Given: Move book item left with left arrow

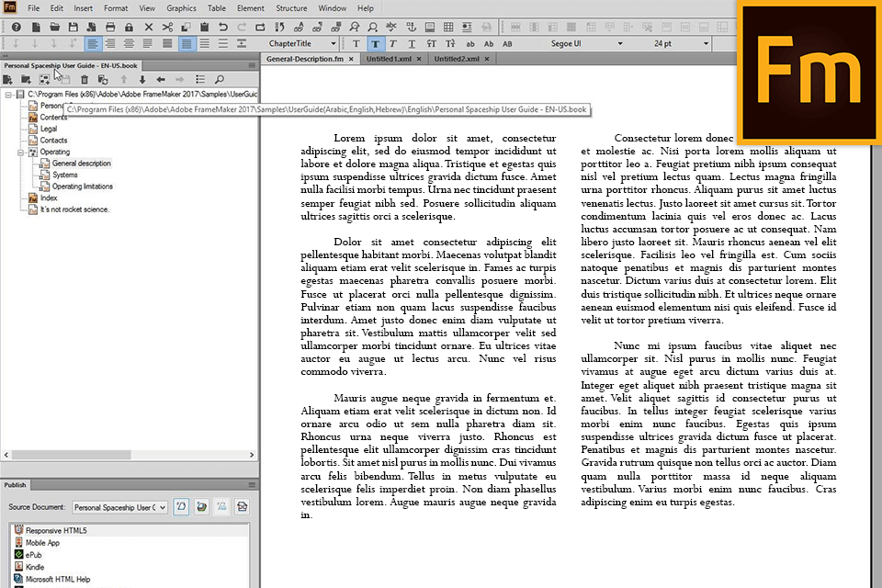Looking at the screenshot, I should (161, 79).
